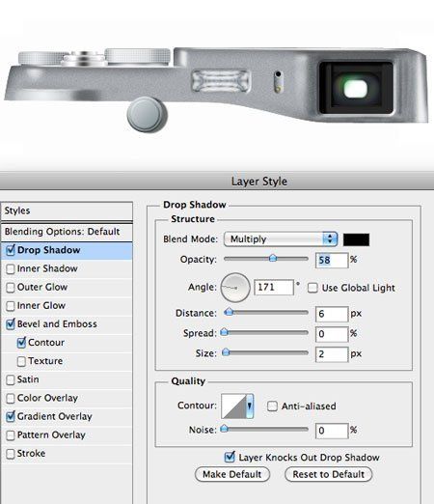Click the Size value field showing 2
This screenshot has width=434, height=504.
pos(332,354)
